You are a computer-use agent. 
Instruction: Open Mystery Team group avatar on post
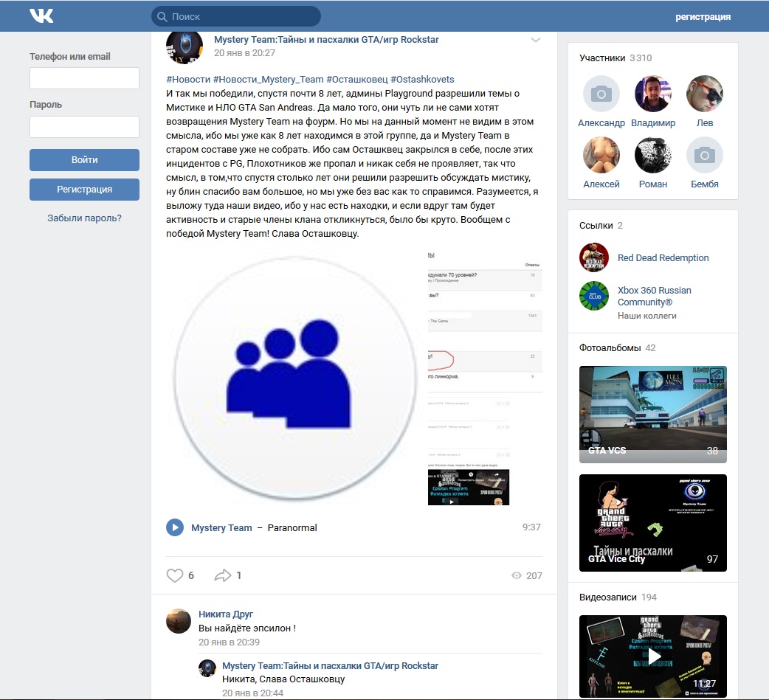pyautogui.click(x=185, y=46)
